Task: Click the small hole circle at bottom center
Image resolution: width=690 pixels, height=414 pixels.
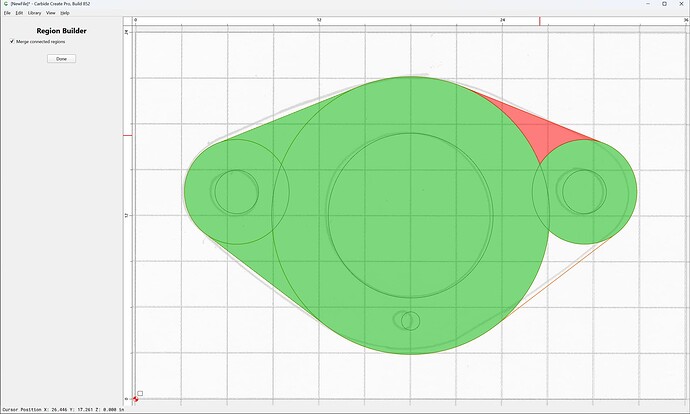Action: click(x=411, y=321)
